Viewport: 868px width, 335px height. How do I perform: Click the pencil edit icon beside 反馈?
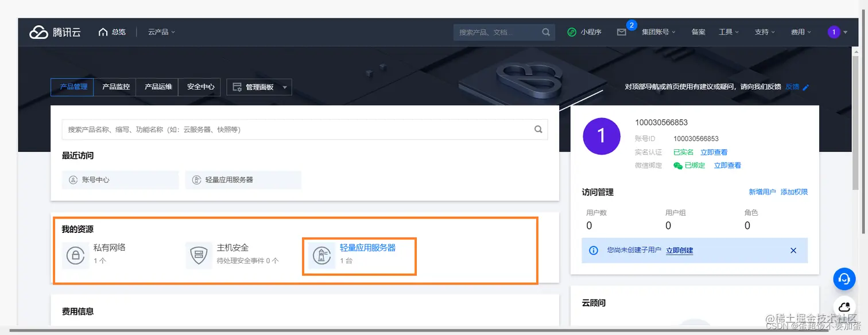[805, 87]
